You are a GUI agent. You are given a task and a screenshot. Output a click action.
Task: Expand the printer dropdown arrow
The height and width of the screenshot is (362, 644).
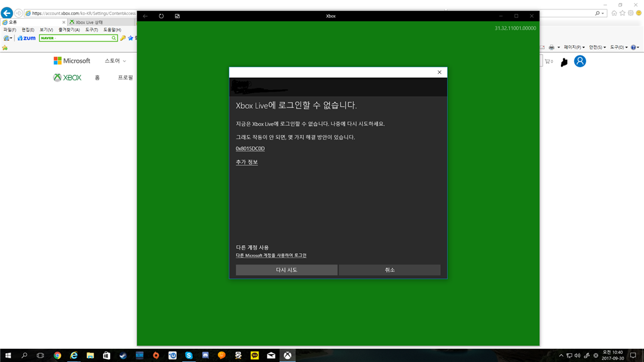click(x=558, y=47)
